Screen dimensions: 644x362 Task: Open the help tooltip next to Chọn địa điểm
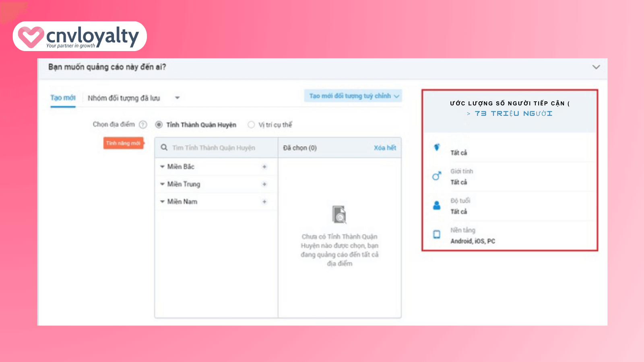tap(143, 125)
